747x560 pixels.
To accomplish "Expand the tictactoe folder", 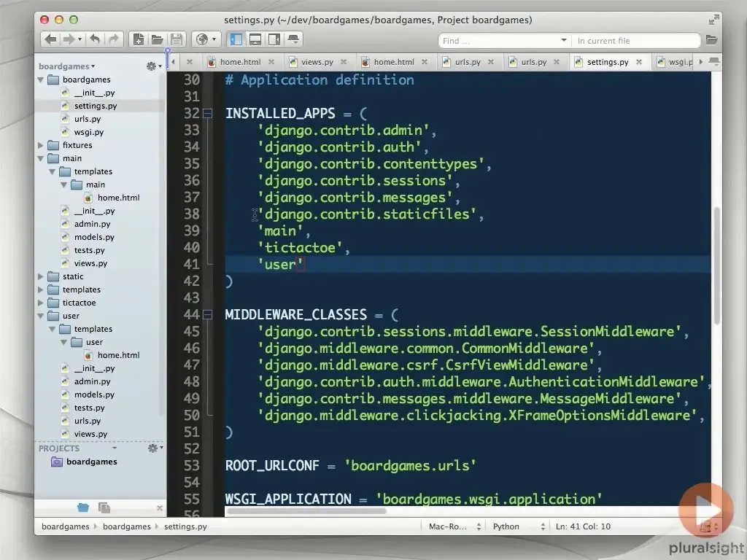I will (x=41, y=303).
